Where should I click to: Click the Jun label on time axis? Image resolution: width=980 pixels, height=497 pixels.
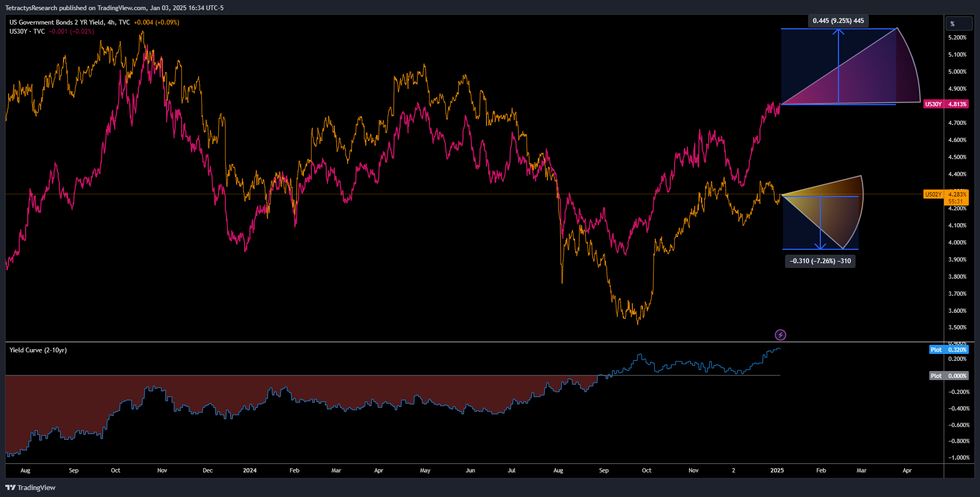pyautogui.click(x=470, y=470)
